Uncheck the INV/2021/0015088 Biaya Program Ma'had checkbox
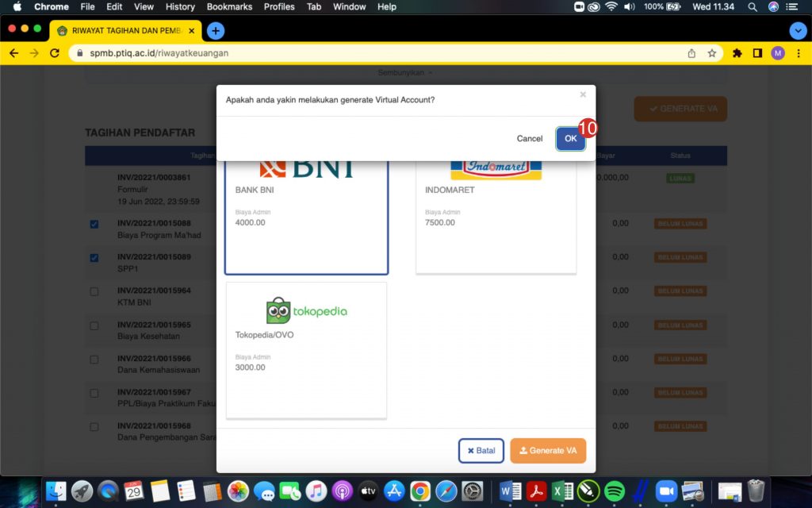 tap(94, 224)
